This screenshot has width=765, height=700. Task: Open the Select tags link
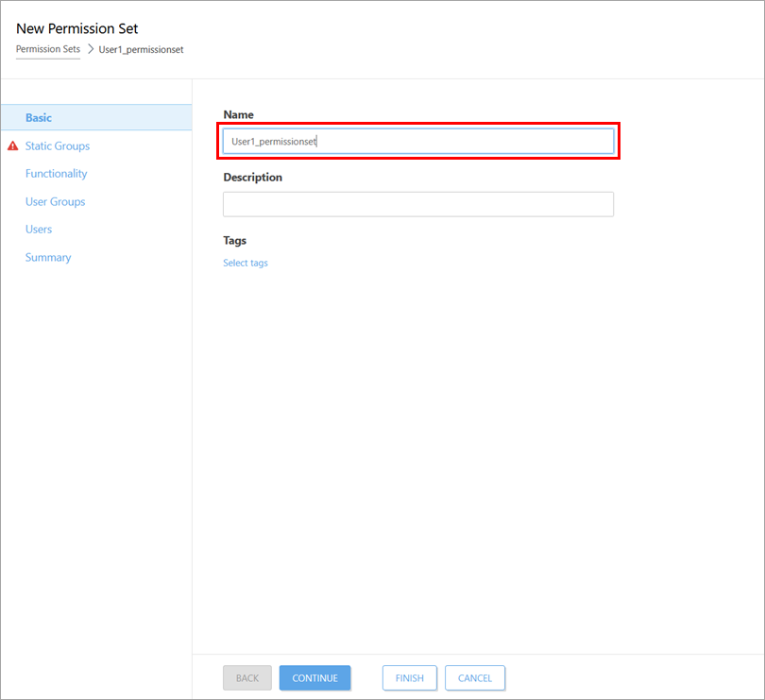click(x=246, y=264)
